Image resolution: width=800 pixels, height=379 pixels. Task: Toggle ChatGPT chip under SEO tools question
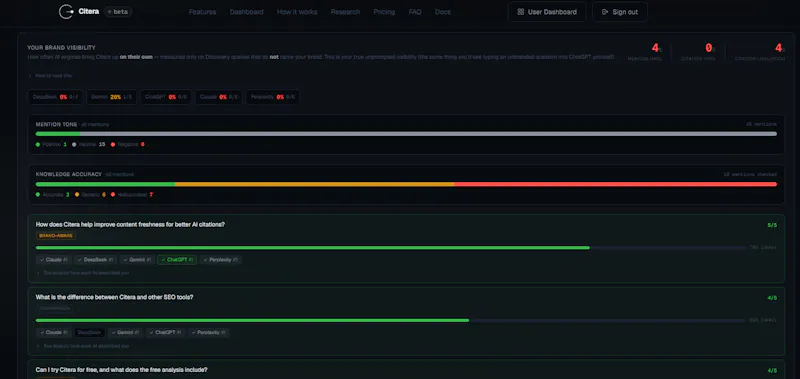point(165,333)
